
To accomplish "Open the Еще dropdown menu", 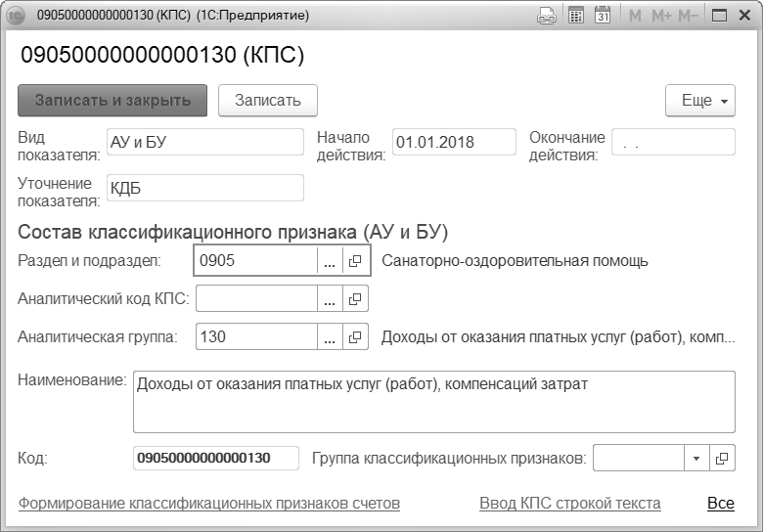I will pyautogui.click(x=700, y=100).
